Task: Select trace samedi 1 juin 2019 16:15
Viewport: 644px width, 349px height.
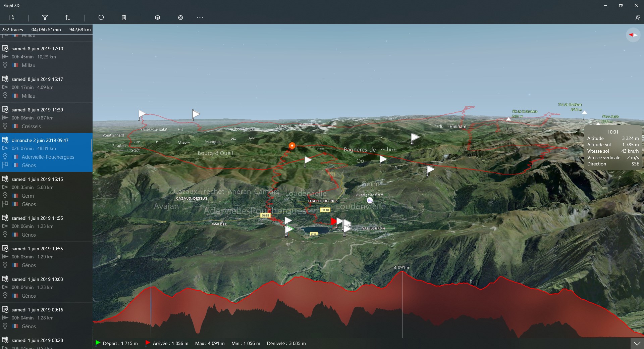Action: (46, 191)
